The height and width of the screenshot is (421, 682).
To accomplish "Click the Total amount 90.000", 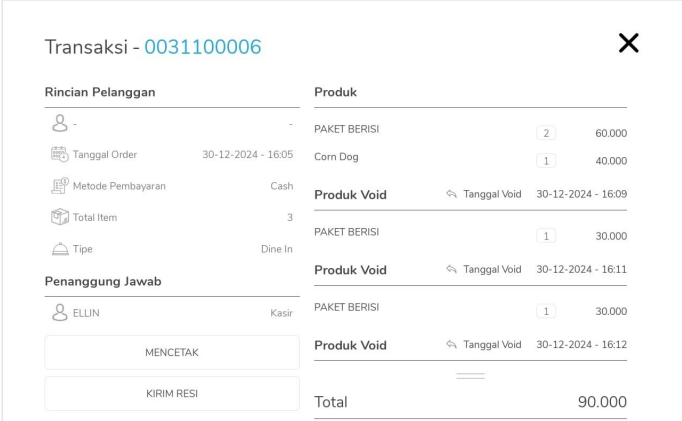I will point(602,401).
